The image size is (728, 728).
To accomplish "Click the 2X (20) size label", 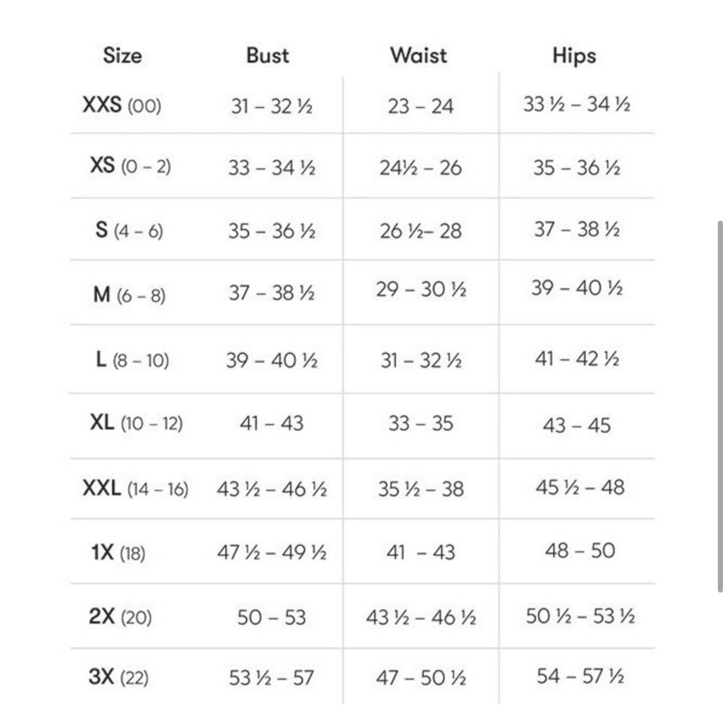I will pos(120,616).
